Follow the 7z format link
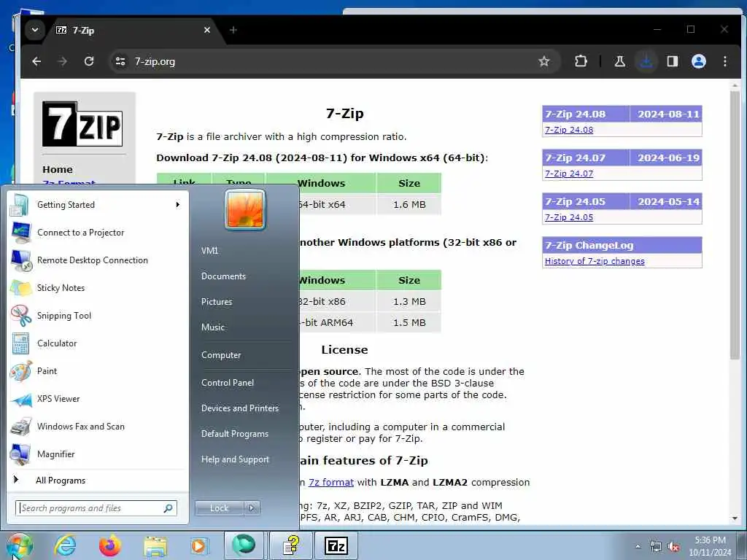The height and width of the screenshot is (560, 747). [x=331, y=482]
